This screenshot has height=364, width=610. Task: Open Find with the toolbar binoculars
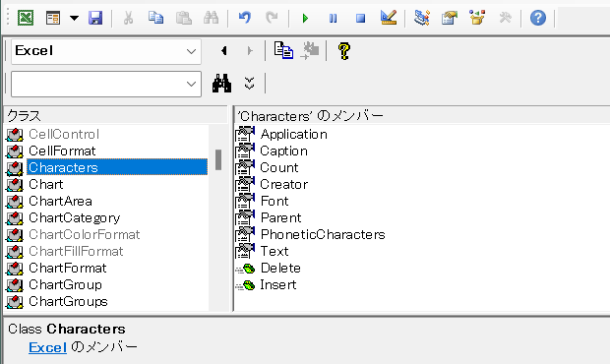pos(211,18)
